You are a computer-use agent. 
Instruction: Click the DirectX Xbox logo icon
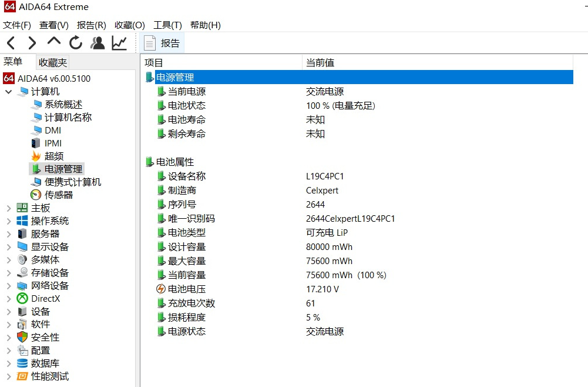point(22,298)
